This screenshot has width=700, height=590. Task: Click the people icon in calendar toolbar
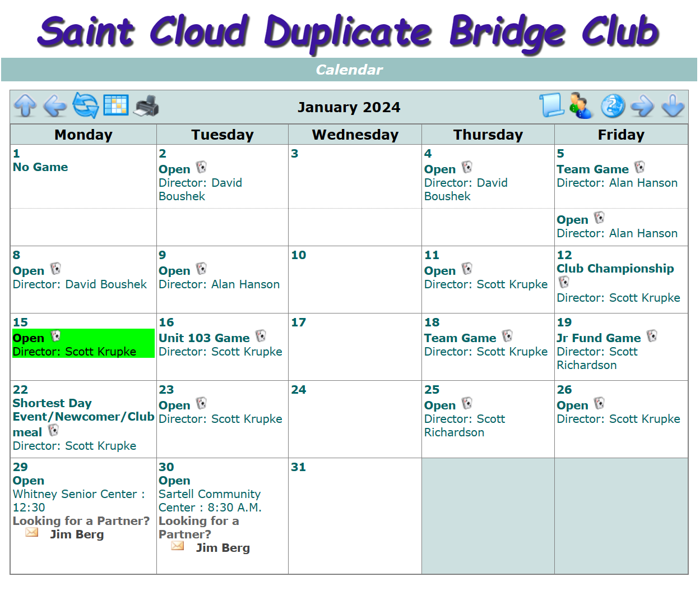pyautogui.click(x=581, y=105)
